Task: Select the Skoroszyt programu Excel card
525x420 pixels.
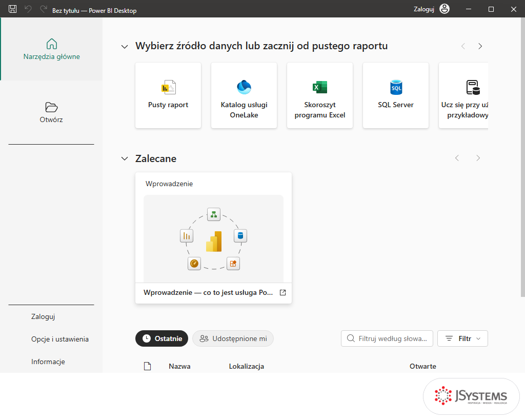Action: pyautogui.click(x=320, y=95)
